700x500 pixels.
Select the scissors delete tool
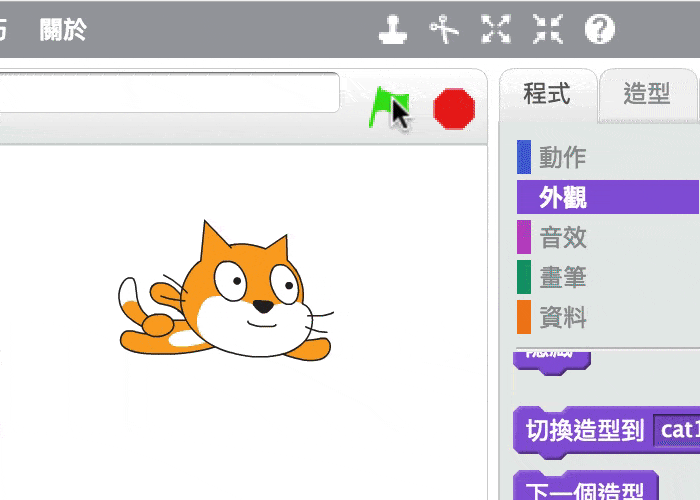point(444,29)
